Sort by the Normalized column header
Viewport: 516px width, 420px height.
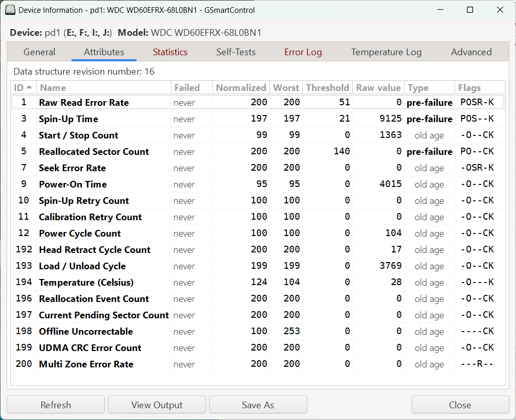(241, 87)
